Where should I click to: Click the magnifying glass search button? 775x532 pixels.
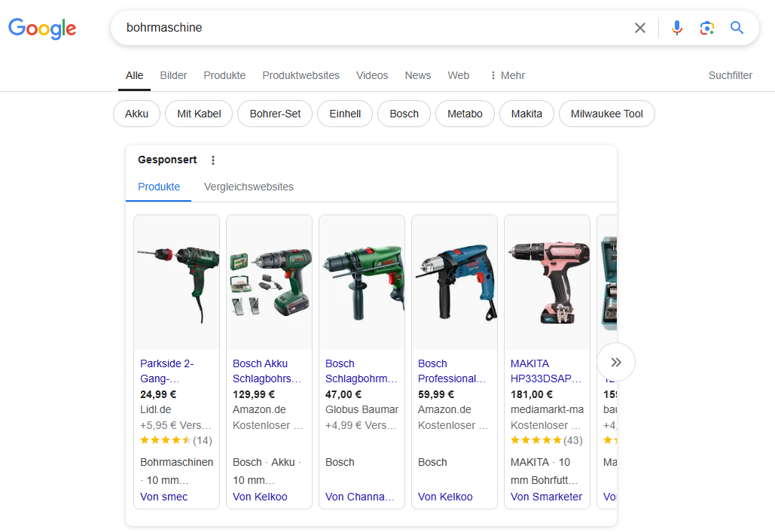pyautogui.click(x=737, y=28)
